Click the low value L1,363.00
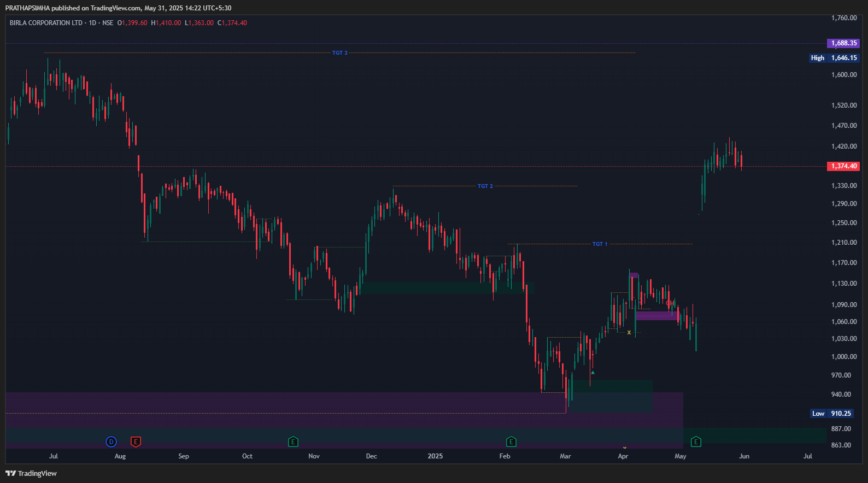This screenshot has width=868, height=483. pyautogui.click(x=200, y=23)
